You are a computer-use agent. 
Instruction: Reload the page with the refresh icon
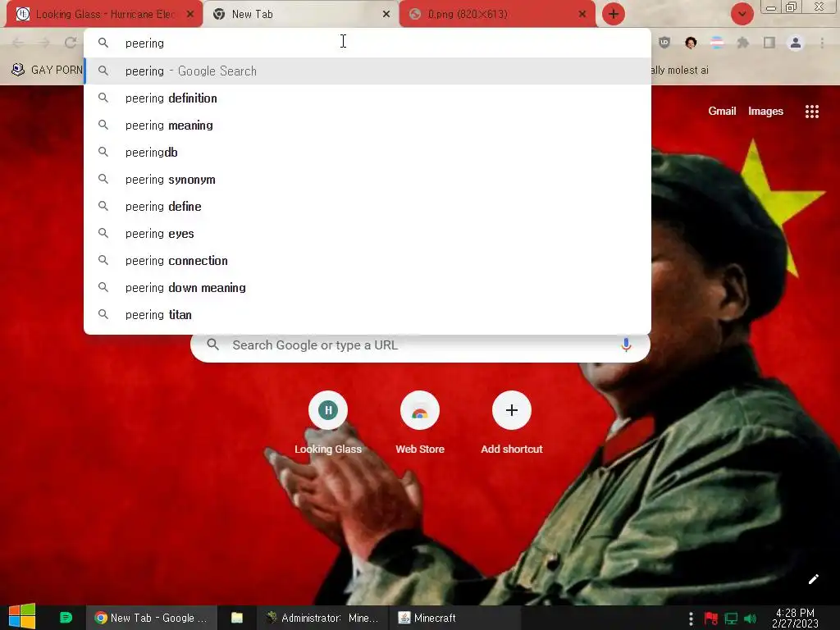71,43
